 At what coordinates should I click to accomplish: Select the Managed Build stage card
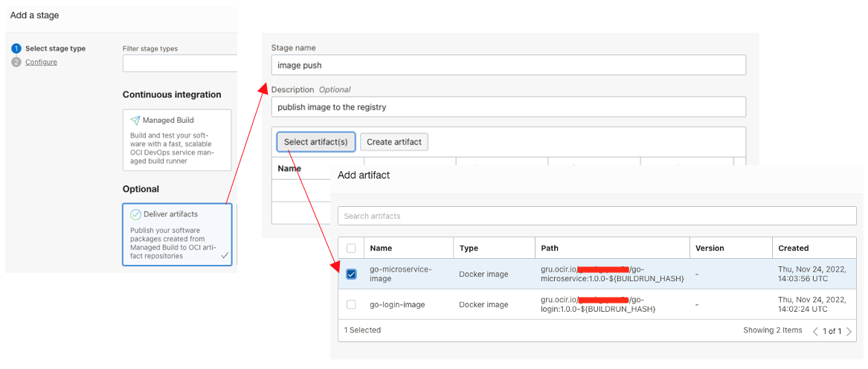(x=177, y=140)
